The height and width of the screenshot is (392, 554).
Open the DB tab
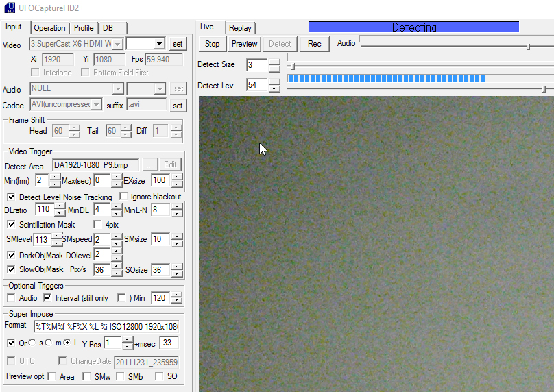click(108, 28)
